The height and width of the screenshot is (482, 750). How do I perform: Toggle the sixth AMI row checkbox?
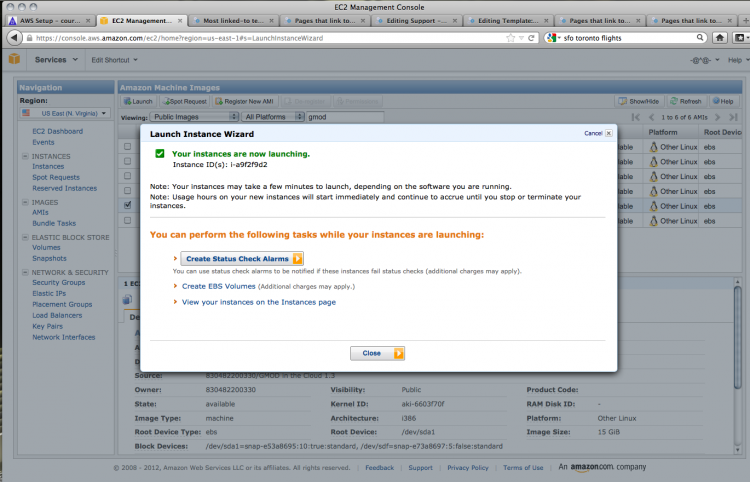tap(127, 220)
